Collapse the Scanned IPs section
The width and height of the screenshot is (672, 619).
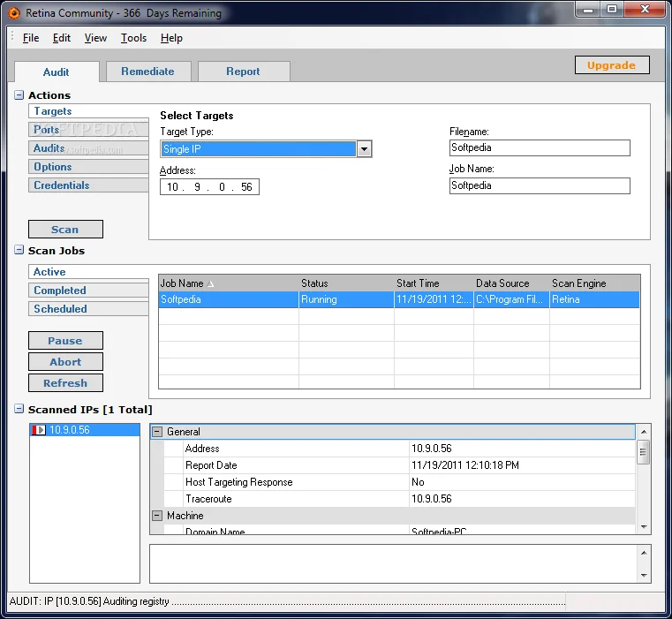click(19, 409)
